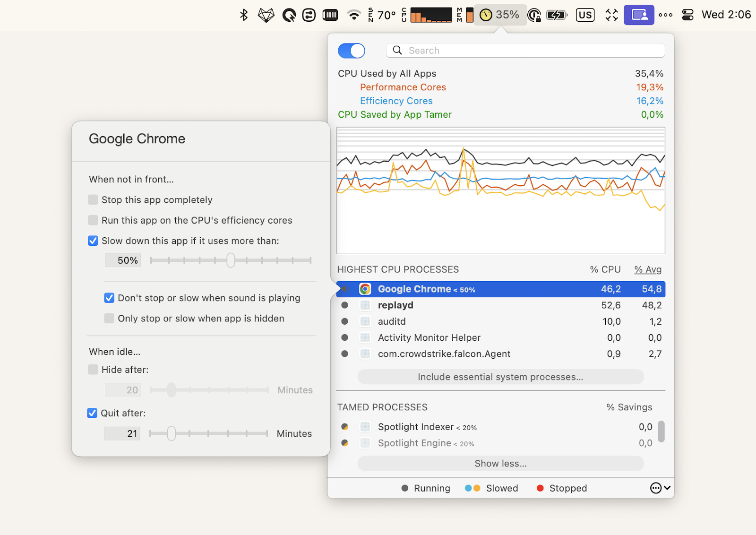Switch off the main App Tamer toggle
The height and width of the screenshot is (535, 756).
tap(351, 51)
